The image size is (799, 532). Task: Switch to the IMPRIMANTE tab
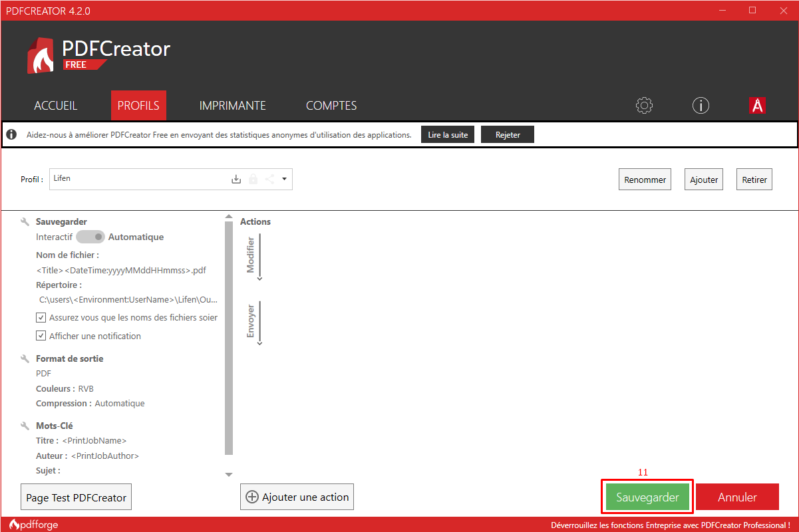(x=233, y=105)
